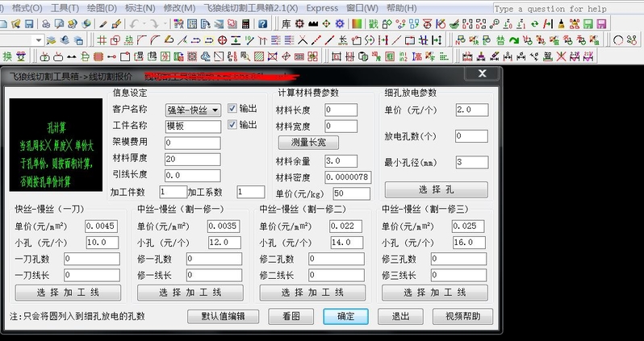The width and height of the screenshot is (644, 341).
Task: Click 选择加工线 under 快丝-慢丝(一刀)
Action: 68,293
